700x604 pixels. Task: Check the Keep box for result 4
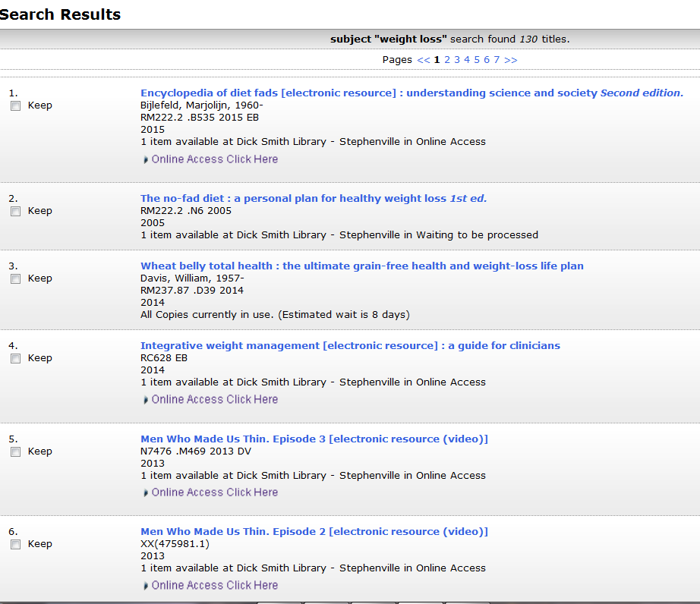point(16,358)
